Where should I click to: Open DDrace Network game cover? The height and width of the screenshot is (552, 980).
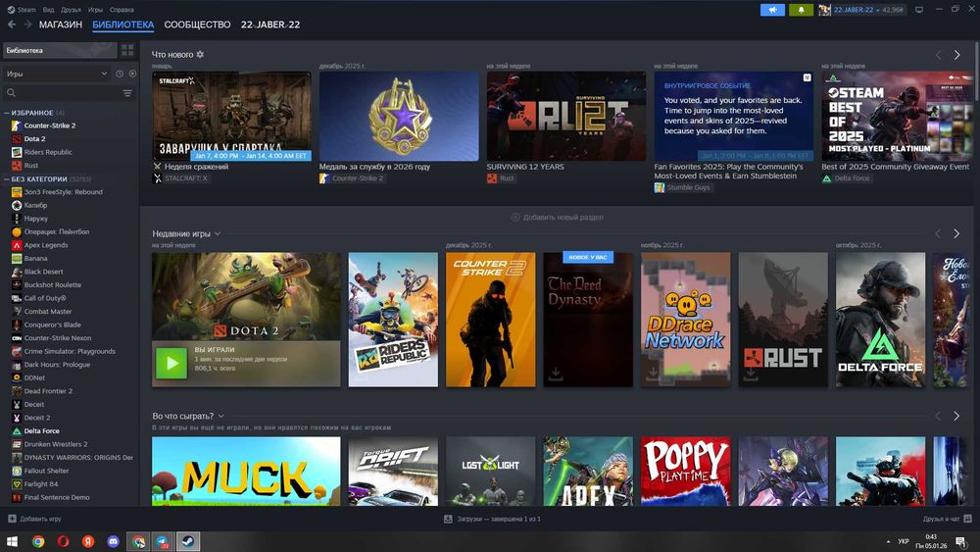[x=686, y=320]
